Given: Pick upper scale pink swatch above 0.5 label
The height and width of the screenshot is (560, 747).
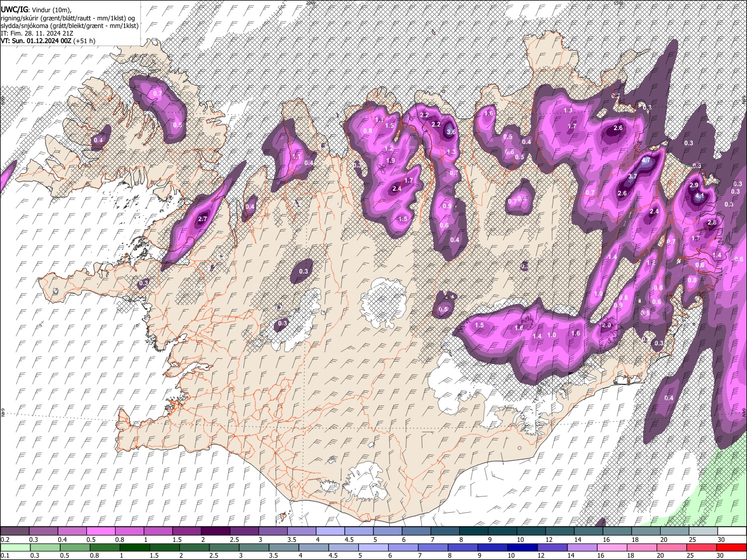Looking at the screenshot, I should 100,531.
